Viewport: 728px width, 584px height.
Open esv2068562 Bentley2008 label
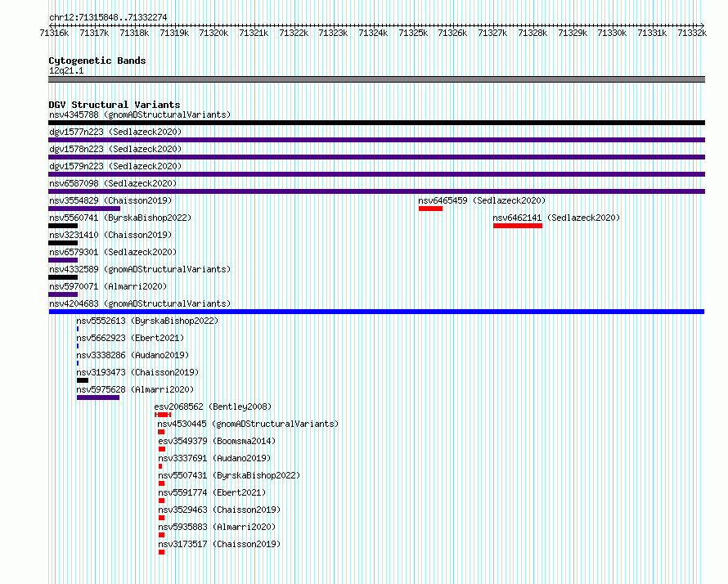[213, 407]
